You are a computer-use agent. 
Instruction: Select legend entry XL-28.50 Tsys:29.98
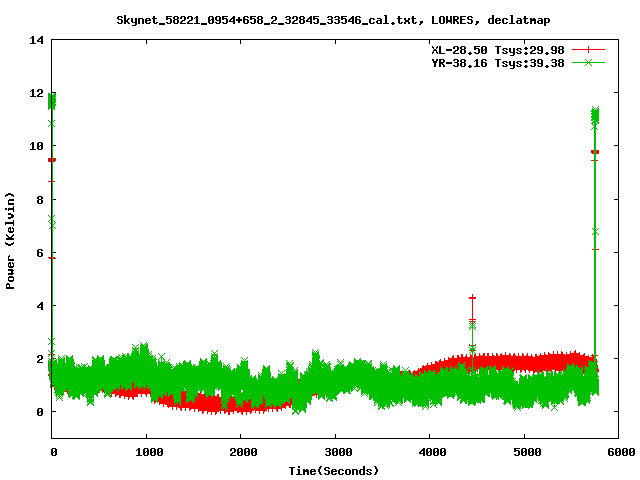coord(498,50)
